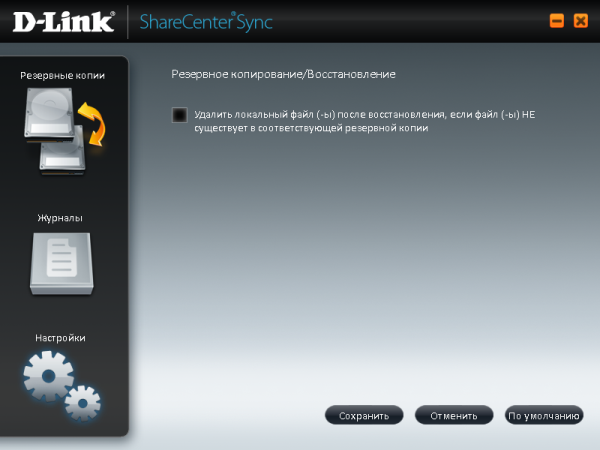Toggle the delete local files after restore checkbox
The height and width of the screenshot is (450, 600).
coord(179,115)
